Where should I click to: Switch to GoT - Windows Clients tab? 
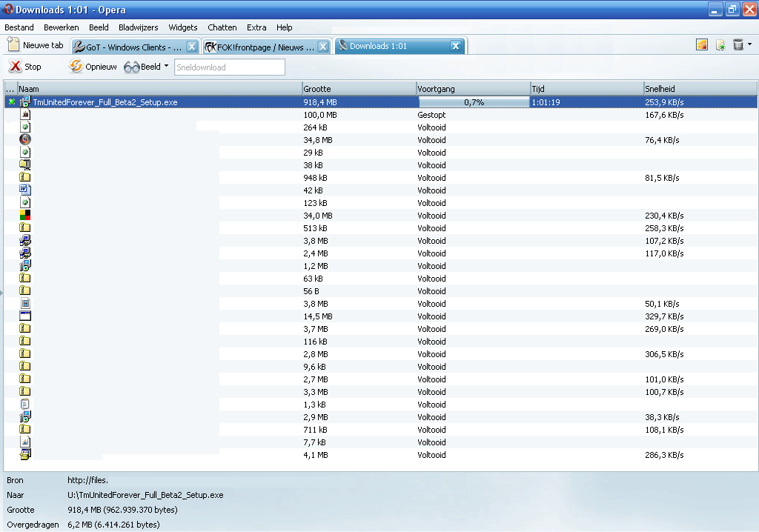click(128, 47)
